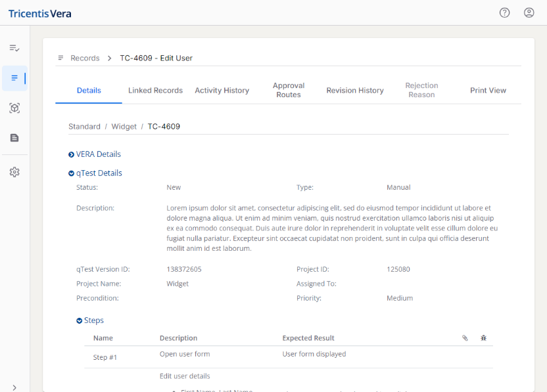Image resolution: width=547 pixels, height=392 pixels.
Task: Open the cube scan sidebar icon
Action: click(x=14, y=108)
